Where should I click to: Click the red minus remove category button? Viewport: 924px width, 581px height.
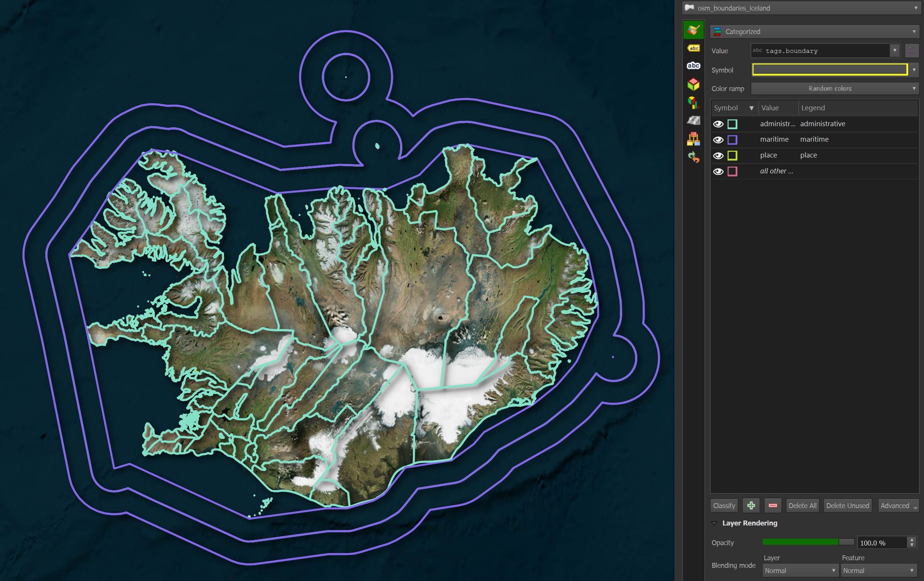(773, 505)
